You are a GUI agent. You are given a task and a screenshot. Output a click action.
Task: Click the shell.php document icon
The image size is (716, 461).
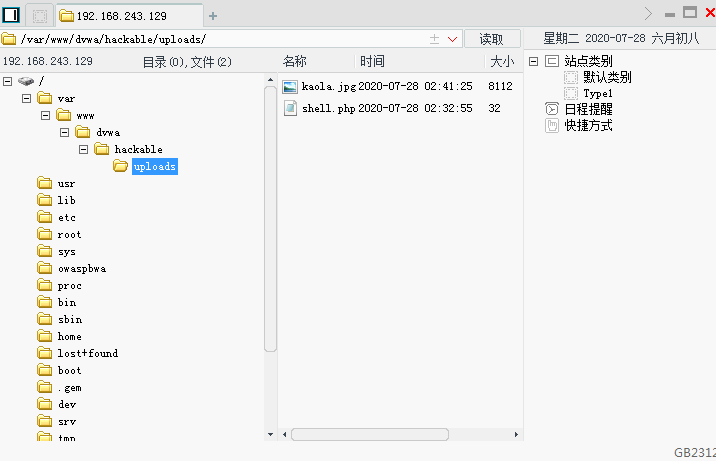(x=290, y=108)
